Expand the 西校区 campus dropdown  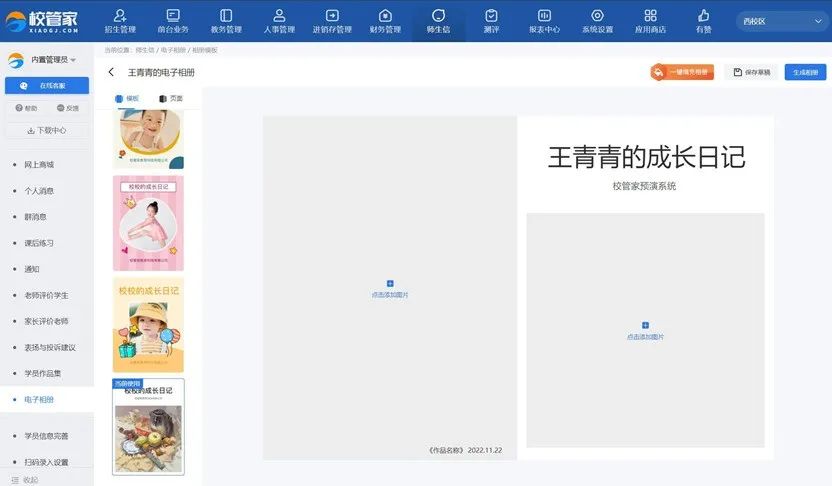click(x=779, y=21)
